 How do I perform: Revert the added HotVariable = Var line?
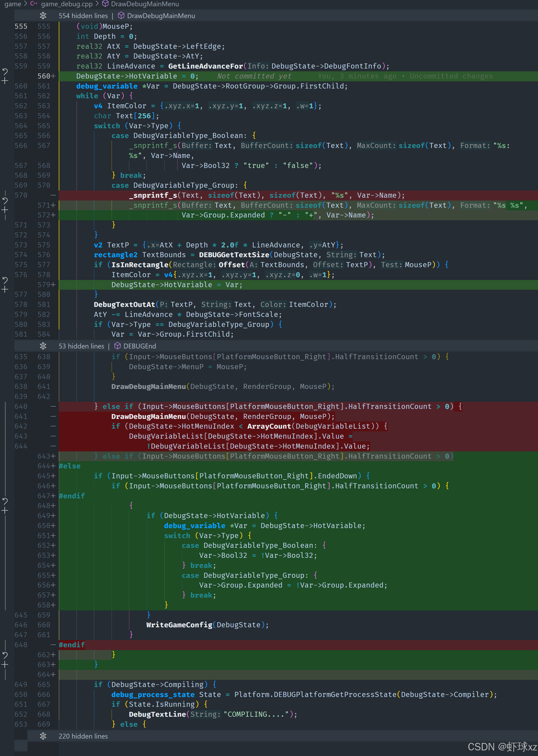[x=5, y=280]
